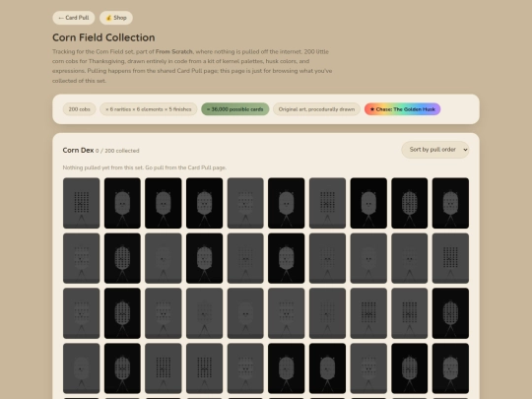Open sixth card in third row

click(x=287, y=313)
